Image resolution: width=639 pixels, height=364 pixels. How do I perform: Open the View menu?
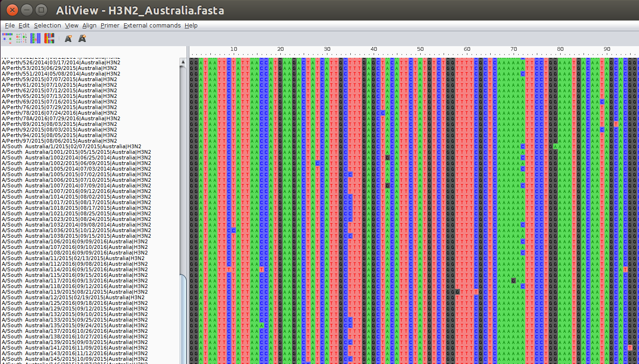point(72,26)
